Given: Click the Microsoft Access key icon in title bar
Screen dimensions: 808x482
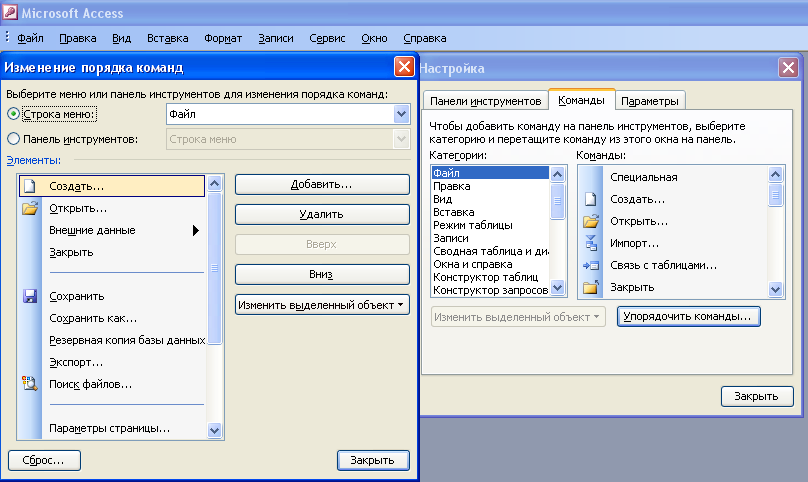Looking at the screenshot, I should coord(9,11).
